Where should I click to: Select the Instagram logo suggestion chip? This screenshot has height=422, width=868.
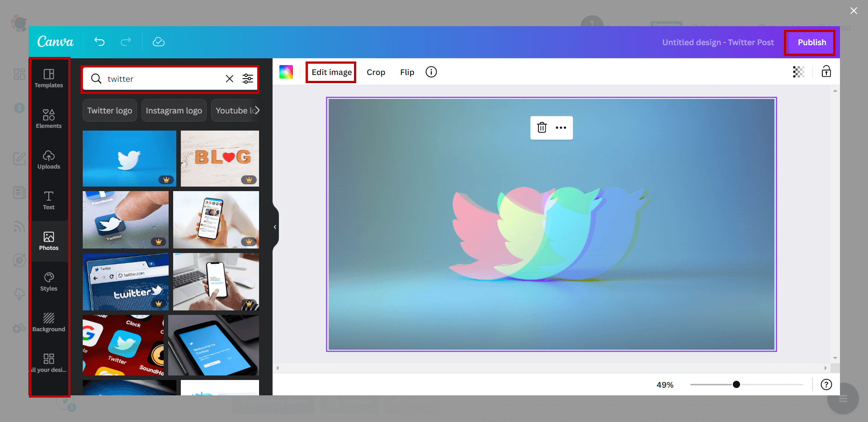(174, 110)
